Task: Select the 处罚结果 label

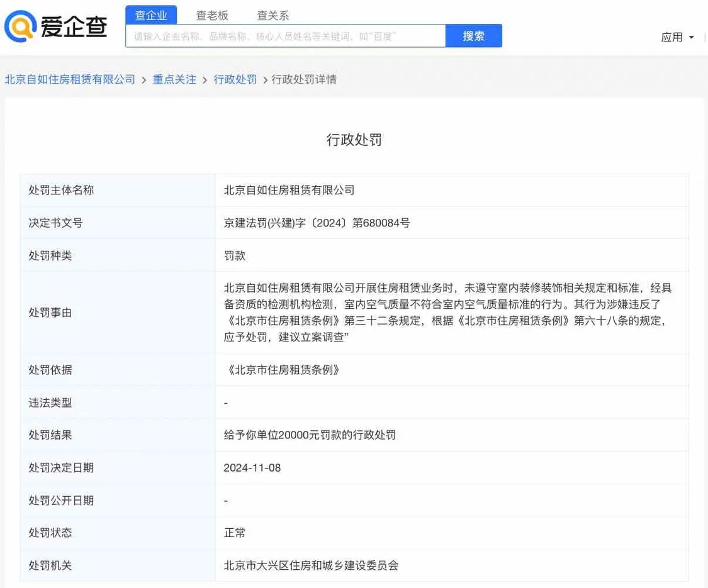Action: click(50, 435)
